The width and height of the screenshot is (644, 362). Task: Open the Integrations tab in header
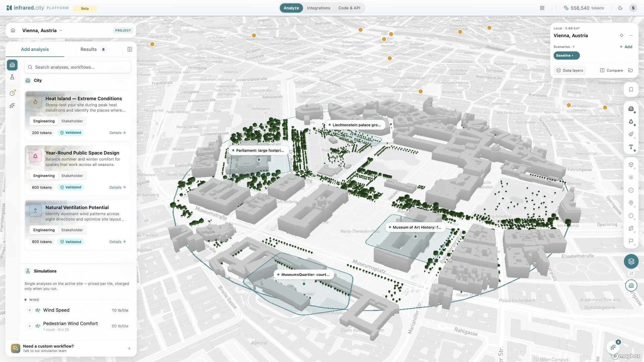(x=319, y=8)
